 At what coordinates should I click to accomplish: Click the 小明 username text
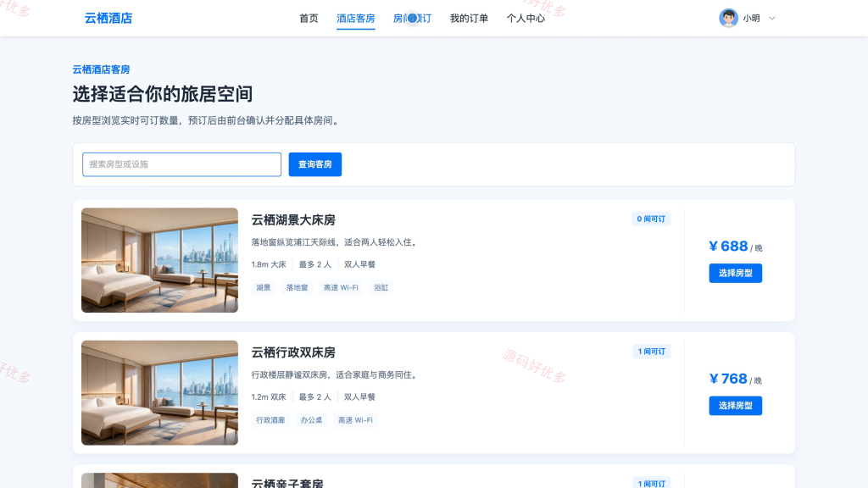[x=751, y=19]
